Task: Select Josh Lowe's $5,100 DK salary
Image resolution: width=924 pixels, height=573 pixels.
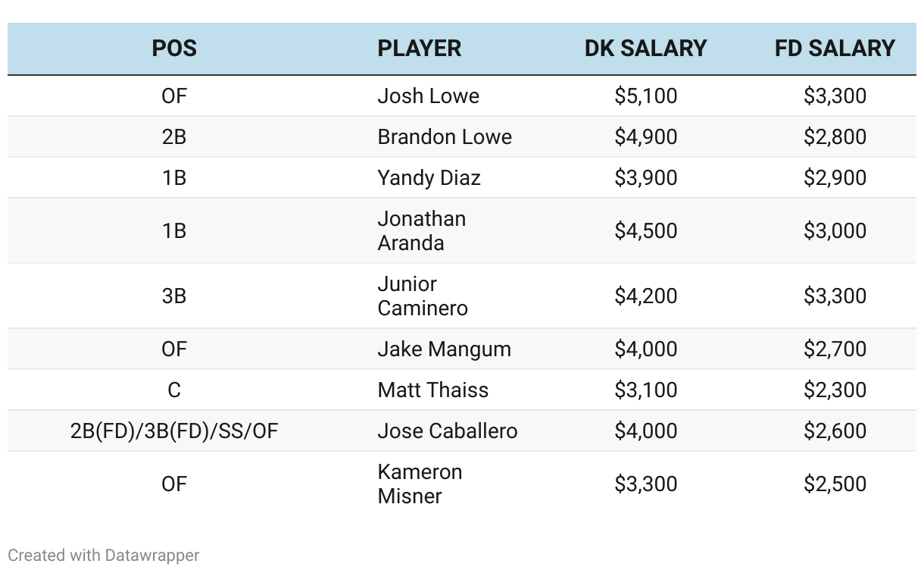Action: coord(646,96)
